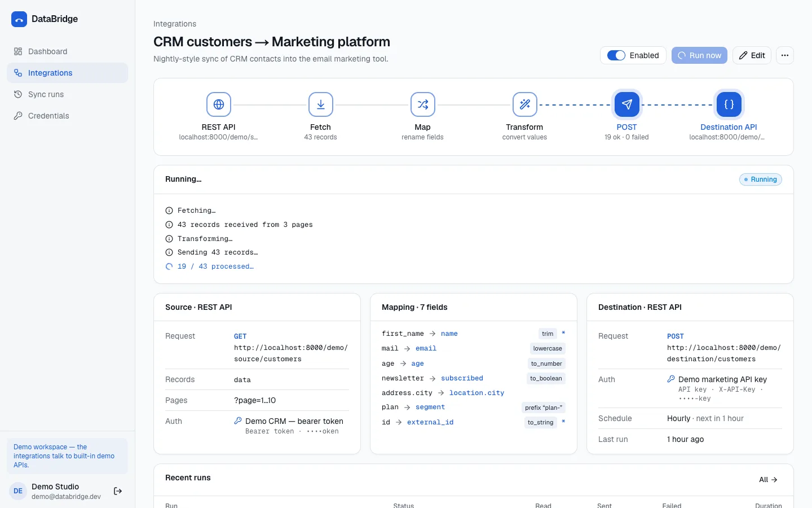Open the Destination API braces icon
The width and height of the screenshot is (812, 508).
click(x=729, y=104)
